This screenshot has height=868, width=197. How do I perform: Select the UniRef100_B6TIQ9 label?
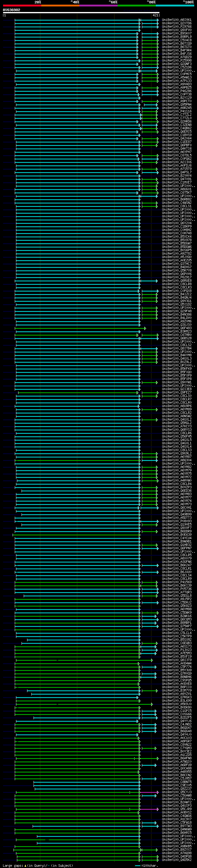click(x=176, y=43)
